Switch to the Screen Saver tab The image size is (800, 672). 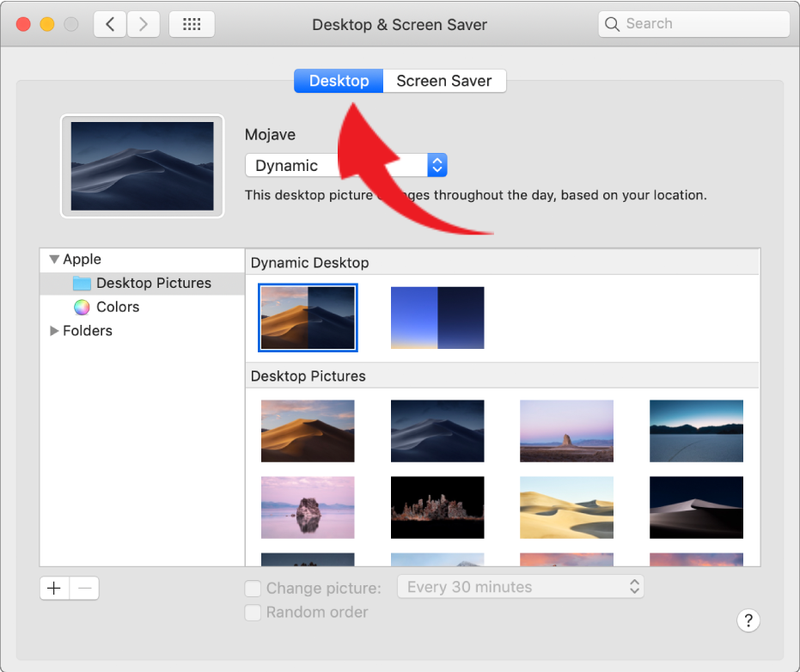point(443,81)
